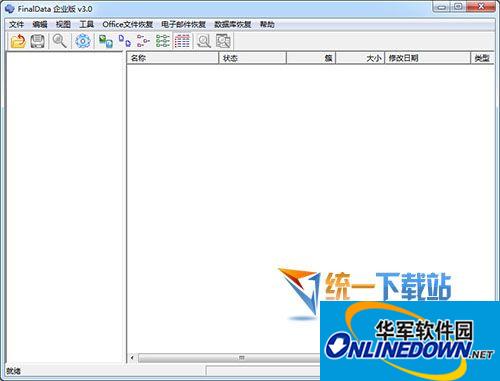Open the 工具 menu
This screenshot has height=381, width=500.
(x=86, y=24)
